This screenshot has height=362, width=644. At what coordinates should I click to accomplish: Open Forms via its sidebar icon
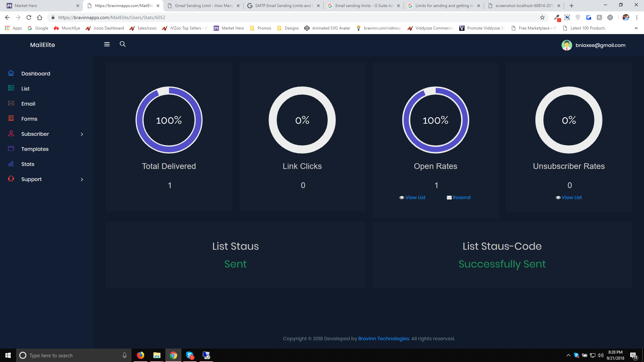coord(11,118)
